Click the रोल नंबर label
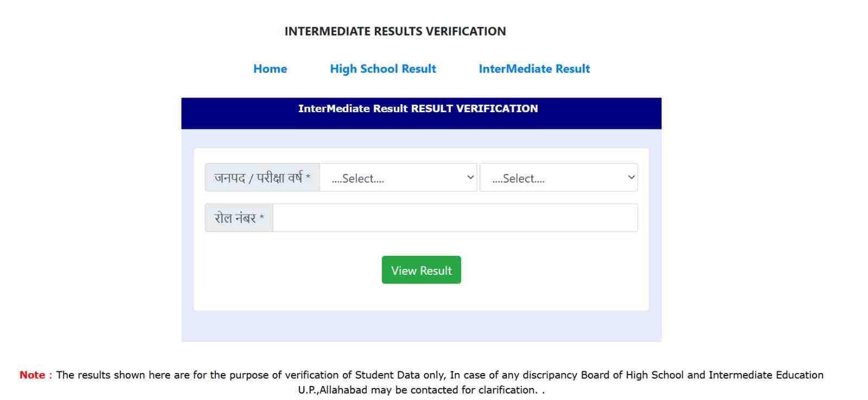Image resolution: width=868 pixels, height=400 pixels. pos(239,218)
